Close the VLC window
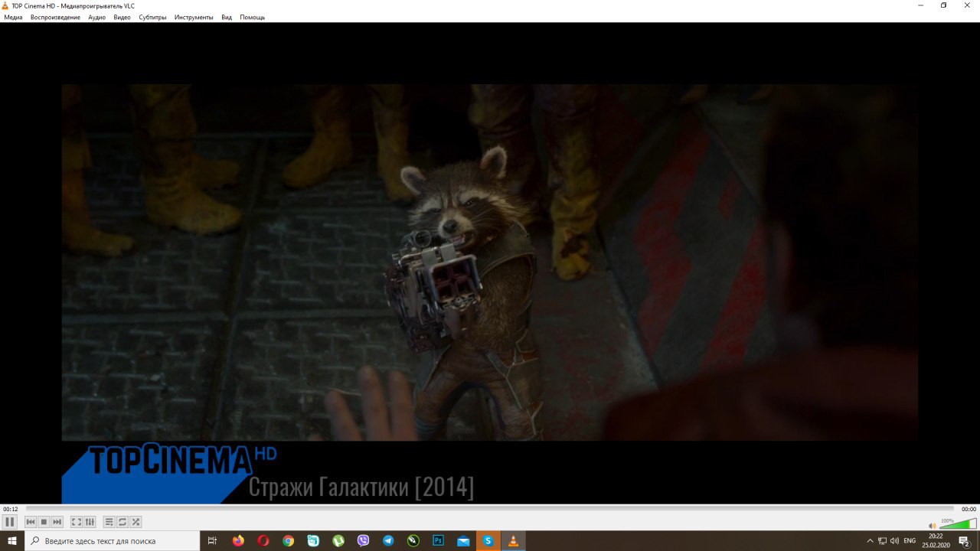Screen dimensions: 980x551 (x=967, y=5)
